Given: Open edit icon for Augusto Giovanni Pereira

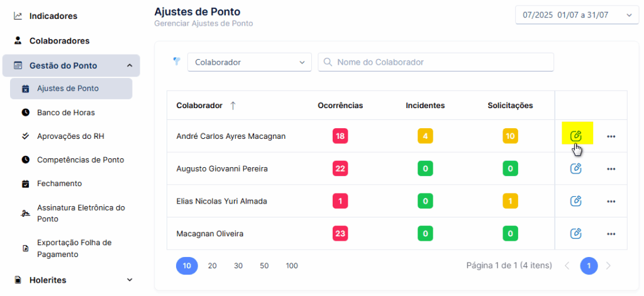Looking at the screenshot, I should click(576, 168).
